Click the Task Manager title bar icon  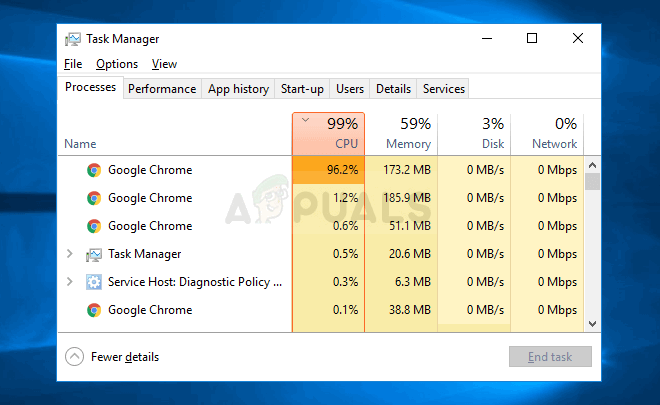click(73, 39)
